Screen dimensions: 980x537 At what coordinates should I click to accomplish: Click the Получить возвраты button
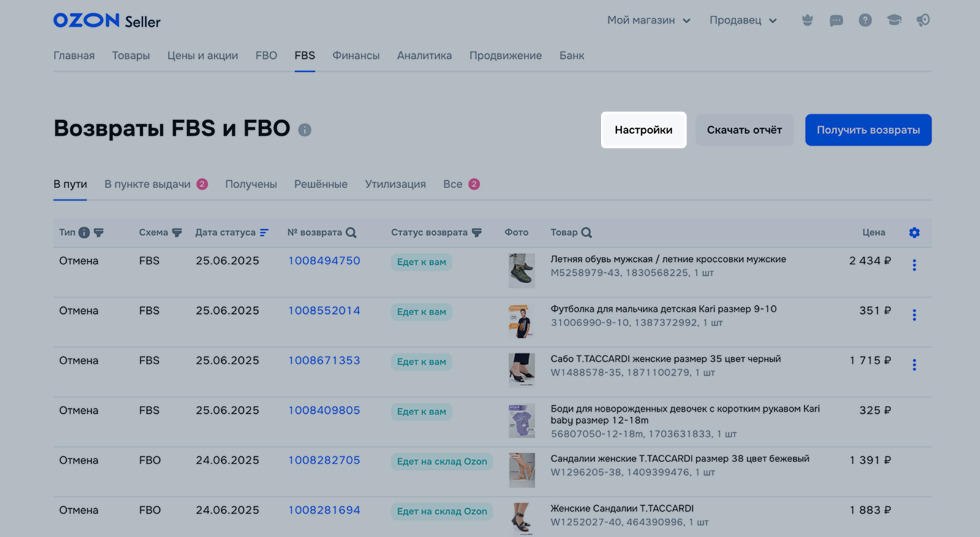coord(868,130)
